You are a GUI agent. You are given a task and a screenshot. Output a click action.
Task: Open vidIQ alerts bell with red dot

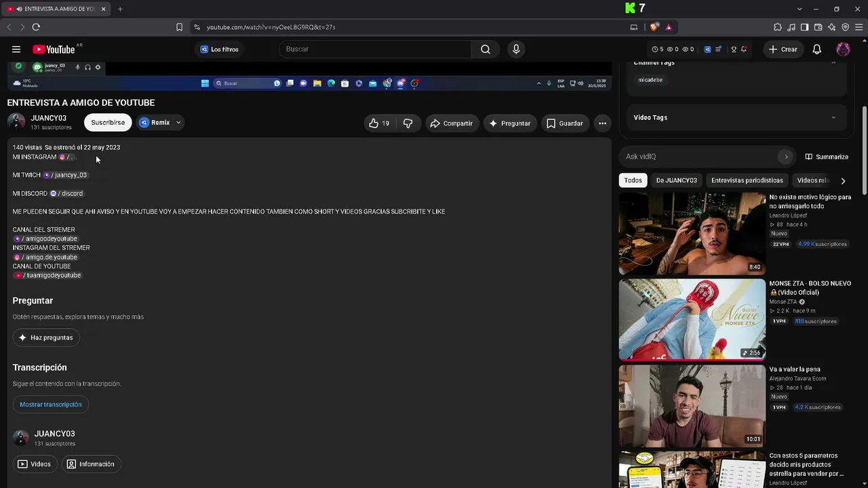tap(744, 49)
